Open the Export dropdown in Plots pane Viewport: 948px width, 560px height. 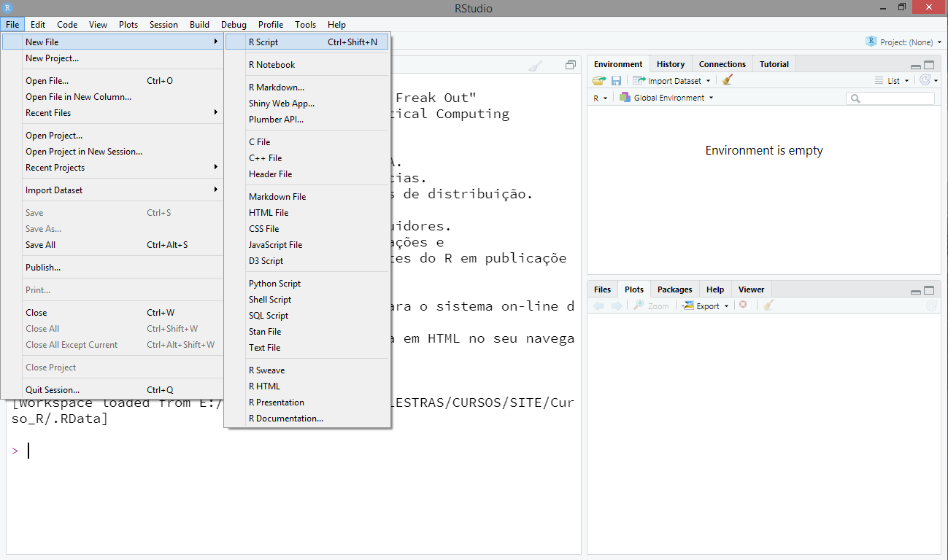click(x=706, y=306)
